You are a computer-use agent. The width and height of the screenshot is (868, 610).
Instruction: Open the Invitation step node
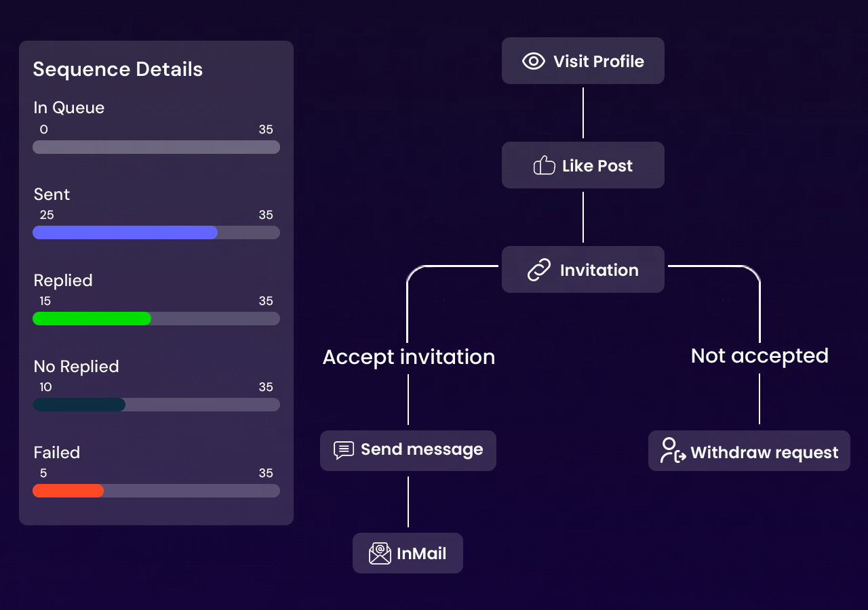coord(583,270)
